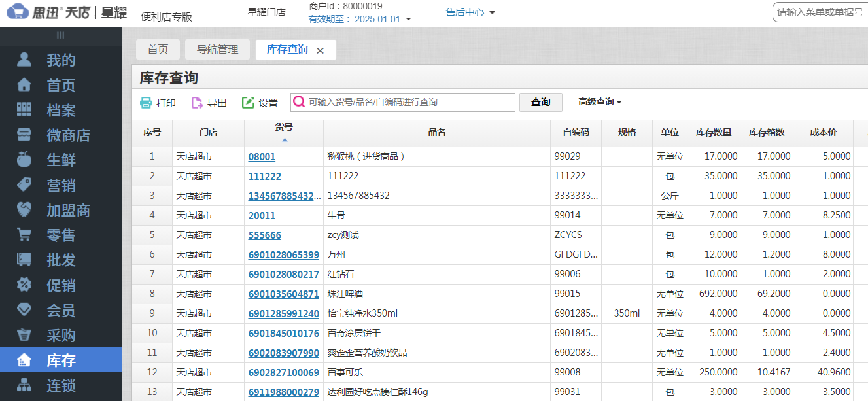This screenshot has height=401, width=868.
Task: Select the 怡宝纯净水350ml name cell
Action: click(x=437, y=313)
